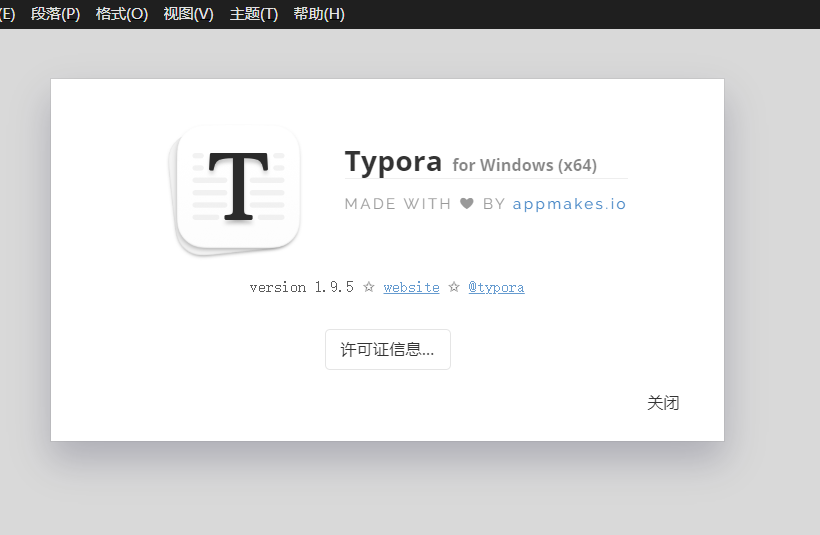Click the Typora title text

coord(393,162)
